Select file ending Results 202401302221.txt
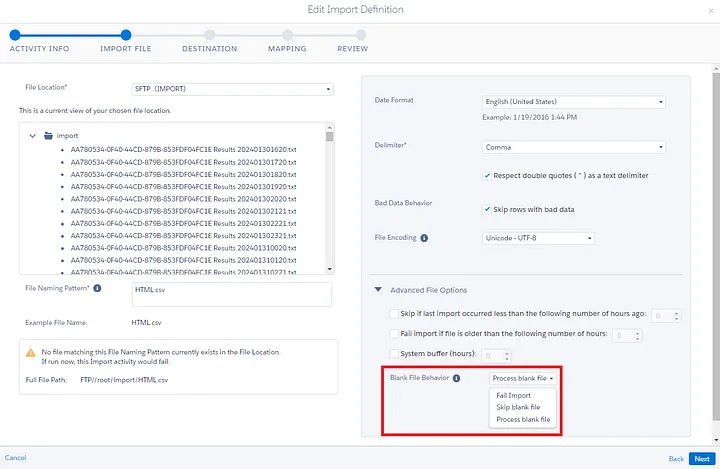This screenshot has width=720, height=469. click(183, 223)
